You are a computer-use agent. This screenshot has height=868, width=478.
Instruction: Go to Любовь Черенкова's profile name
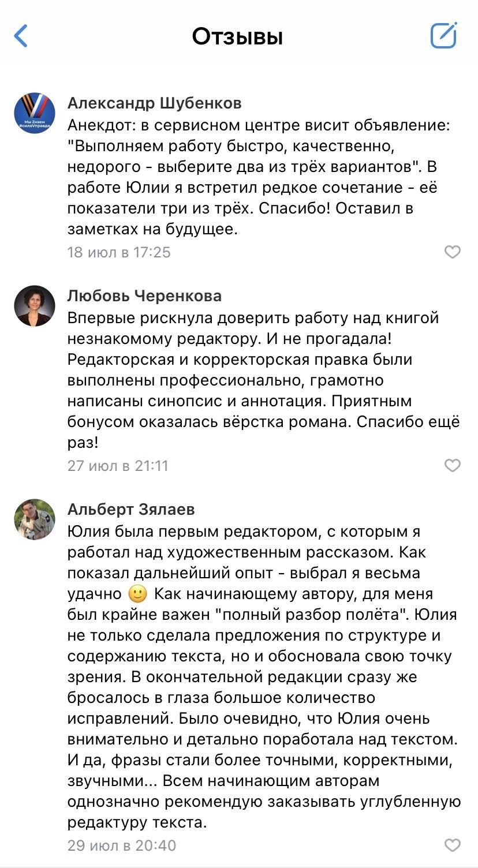point(144,296)
